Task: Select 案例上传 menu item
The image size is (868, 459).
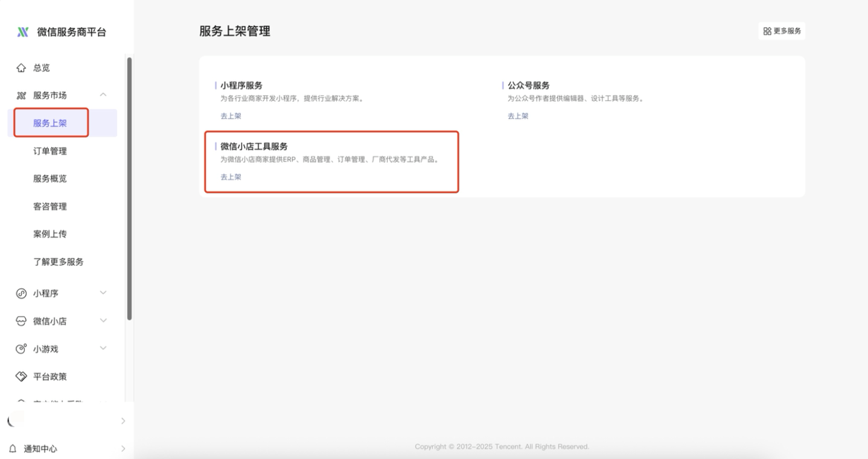Action: [x=50, y=234]
